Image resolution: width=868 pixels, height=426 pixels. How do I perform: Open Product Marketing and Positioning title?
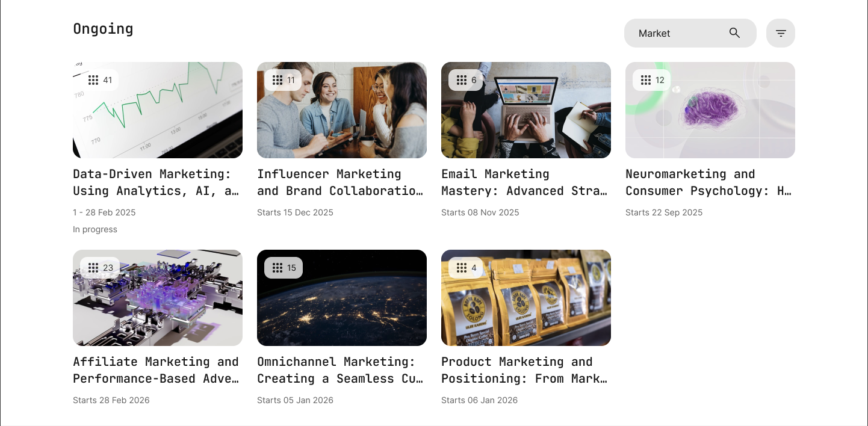point(525,370)
